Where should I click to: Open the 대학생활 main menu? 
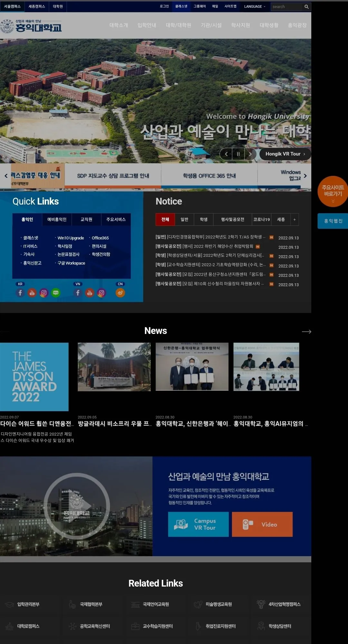coord(269,25)
